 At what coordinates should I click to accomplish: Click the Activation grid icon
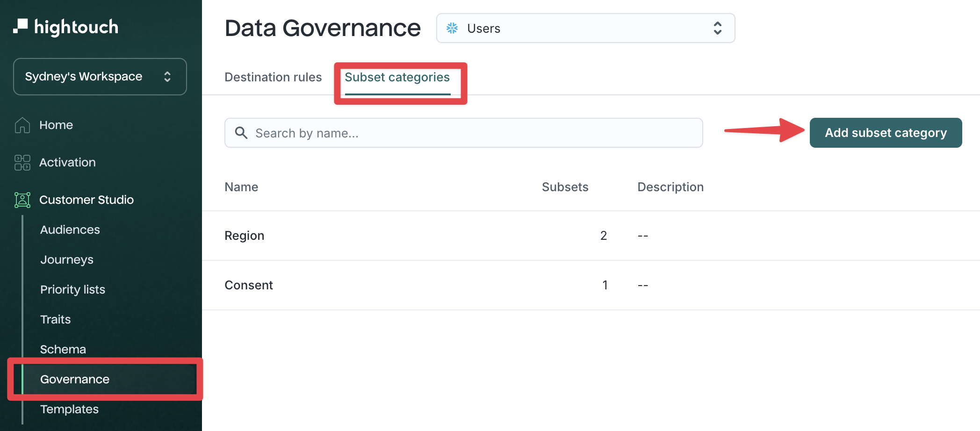22,162
